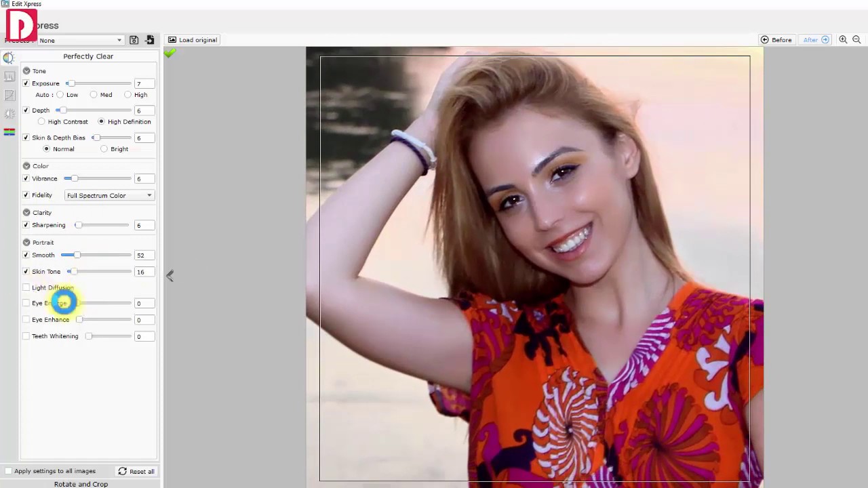The height and width of the screenshot is (488, 868).
Task: Open the tone curve sidebar tab icon
Action: pyautogui.click(x=9, y=96)
